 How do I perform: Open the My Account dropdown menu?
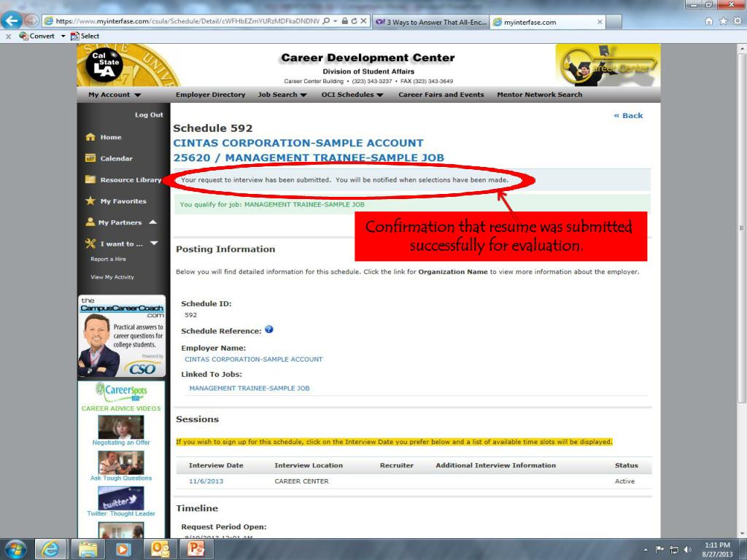(115, 95)
